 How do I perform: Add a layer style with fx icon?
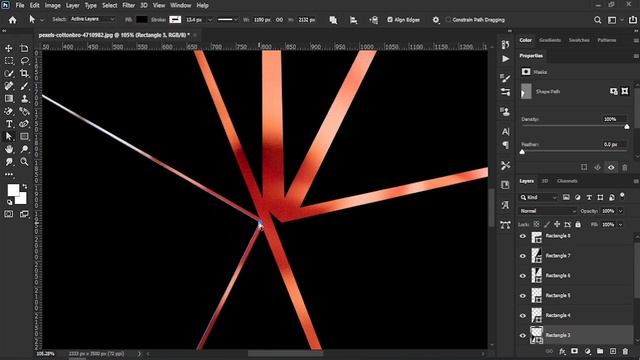click(x=562, y=351)
